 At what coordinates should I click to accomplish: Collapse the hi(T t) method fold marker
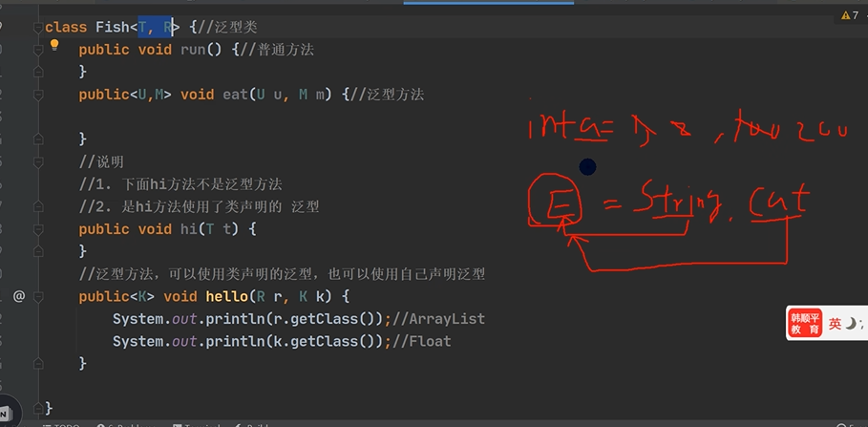[37, 229]
